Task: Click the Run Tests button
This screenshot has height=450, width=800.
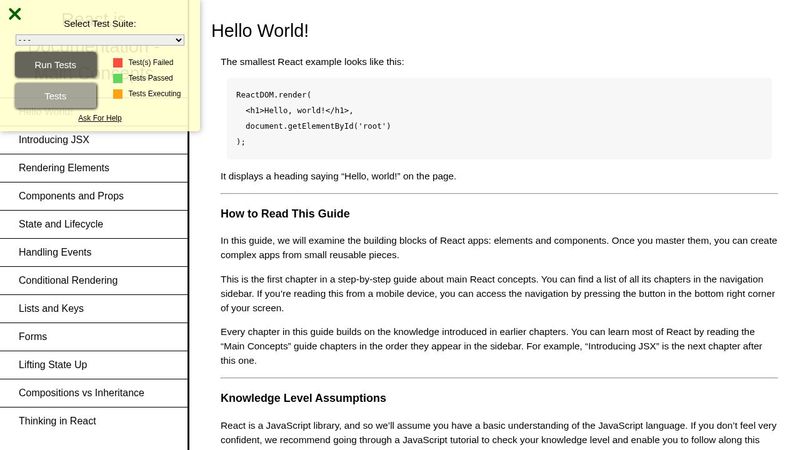Action: (x=56, y=65)
